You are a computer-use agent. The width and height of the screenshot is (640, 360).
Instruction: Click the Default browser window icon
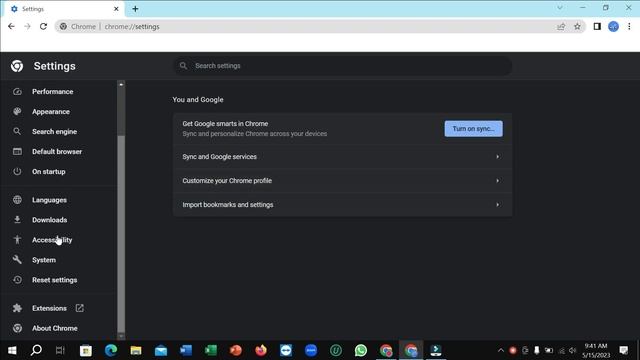point(17,151)
